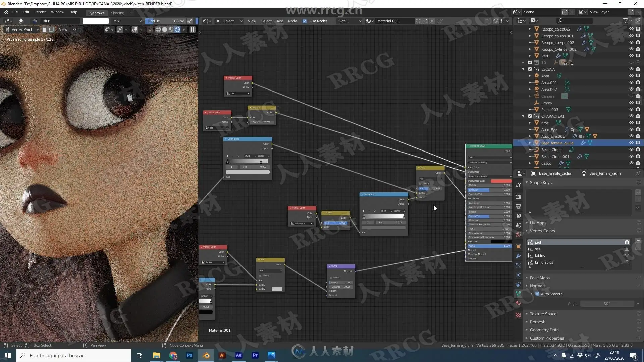644x362 pixels.
Task: Click the pause render preview icon
Action: tap(193, 29)
